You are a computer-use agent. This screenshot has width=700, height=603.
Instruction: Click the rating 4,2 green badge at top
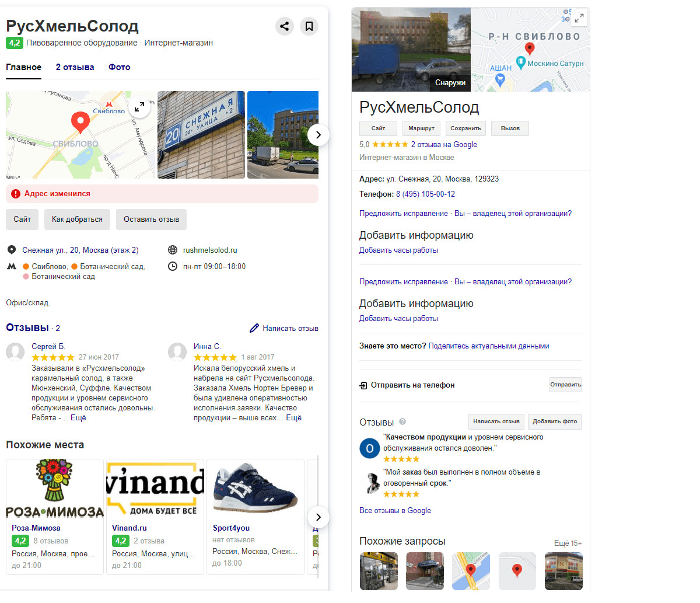pyautogui.click(x=15, y=43)
